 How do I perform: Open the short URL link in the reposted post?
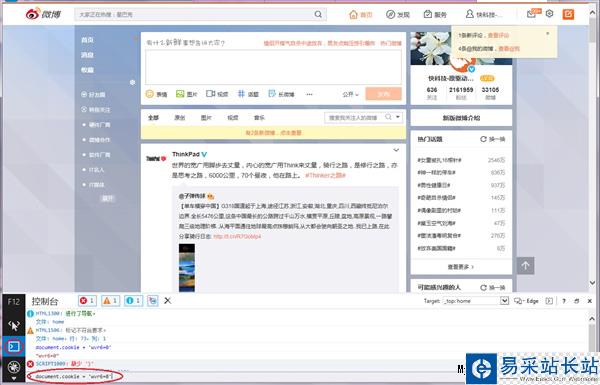tap(237, 237)
